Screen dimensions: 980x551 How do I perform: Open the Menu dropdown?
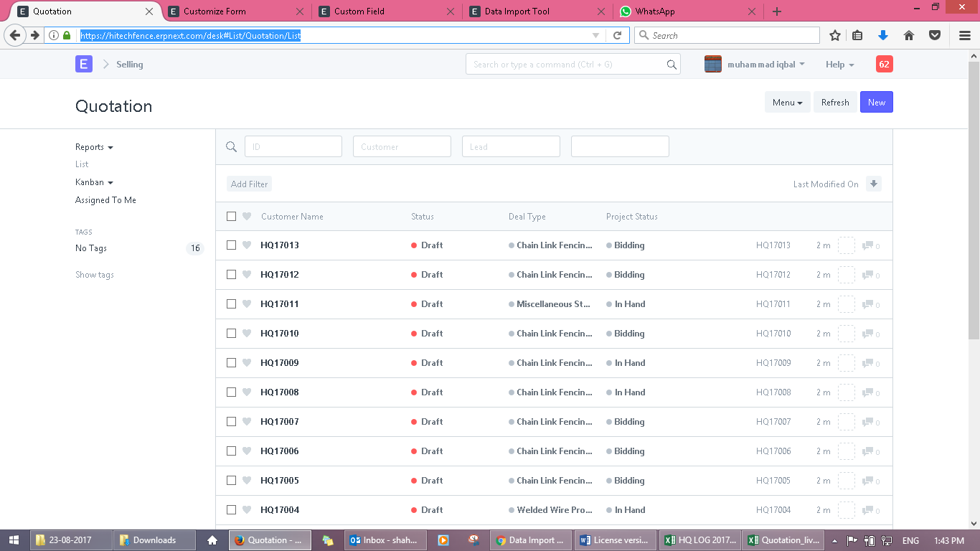[787, 102]
